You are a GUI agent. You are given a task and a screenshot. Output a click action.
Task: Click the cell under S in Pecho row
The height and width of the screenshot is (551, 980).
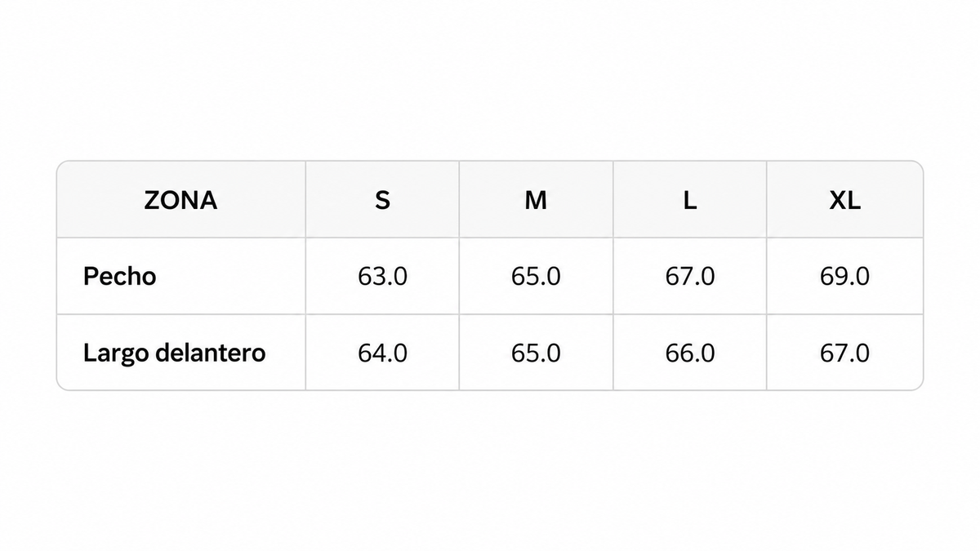[x=382, y=277]
